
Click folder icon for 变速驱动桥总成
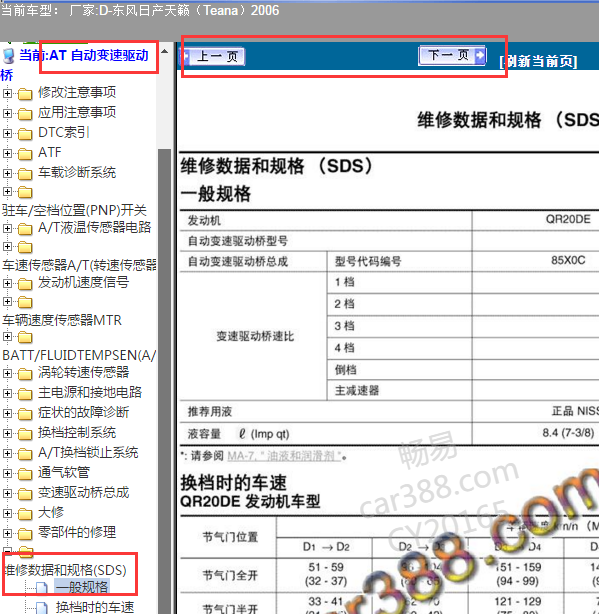(25, 494)
